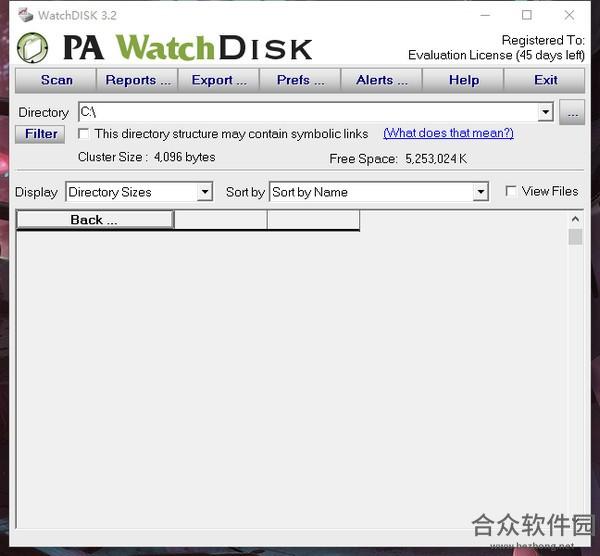The height and width of the screenshot is (556, 600).
Task: Click the 'Free Space: 5,253,024 K' text
Action: [x=398, y=158]
